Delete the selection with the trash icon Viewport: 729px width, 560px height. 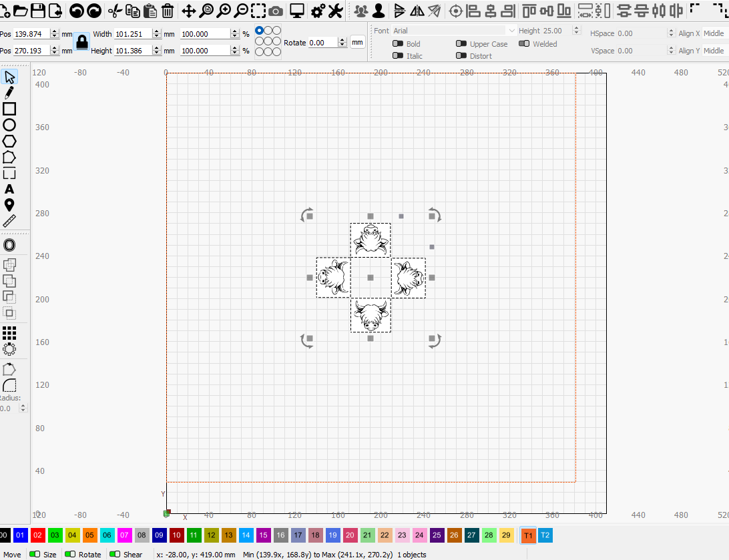coord(168,10)
